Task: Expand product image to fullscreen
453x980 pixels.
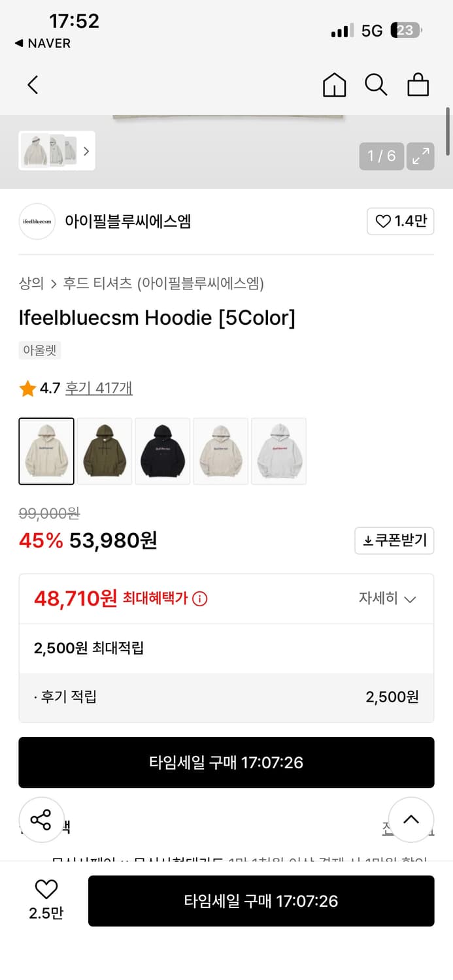Action: (x=420, y=155)
